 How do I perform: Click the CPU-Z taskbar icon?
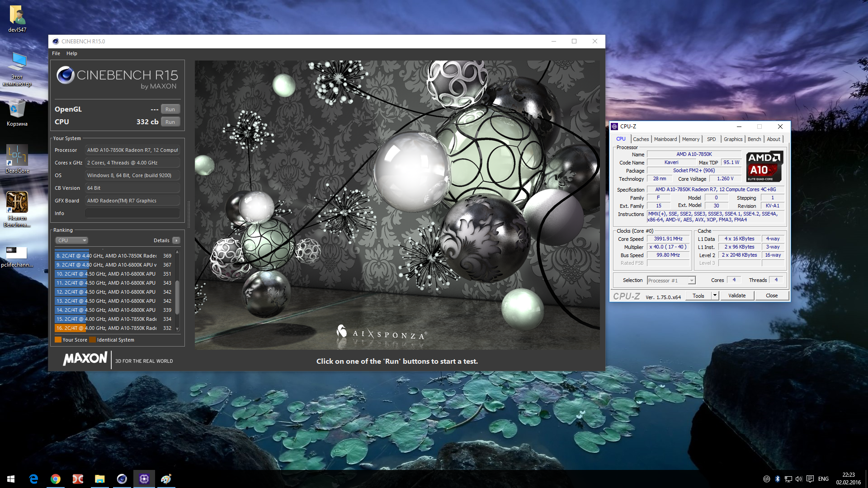[144, 479]
